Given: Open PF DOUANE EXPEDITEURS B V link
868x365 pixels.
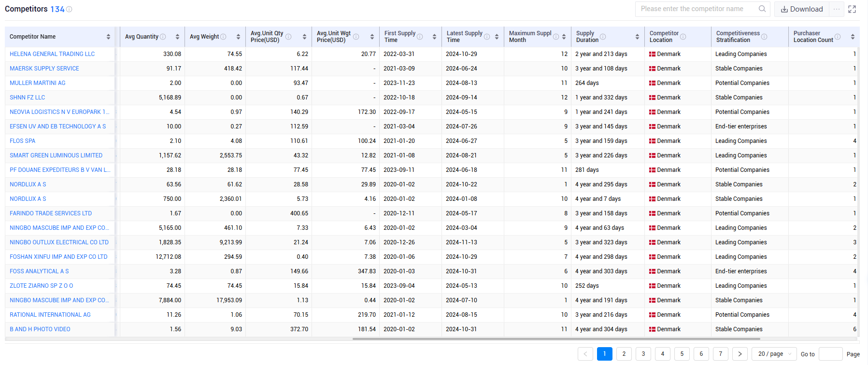Looking at the screenshot, I should coord(60,170).
